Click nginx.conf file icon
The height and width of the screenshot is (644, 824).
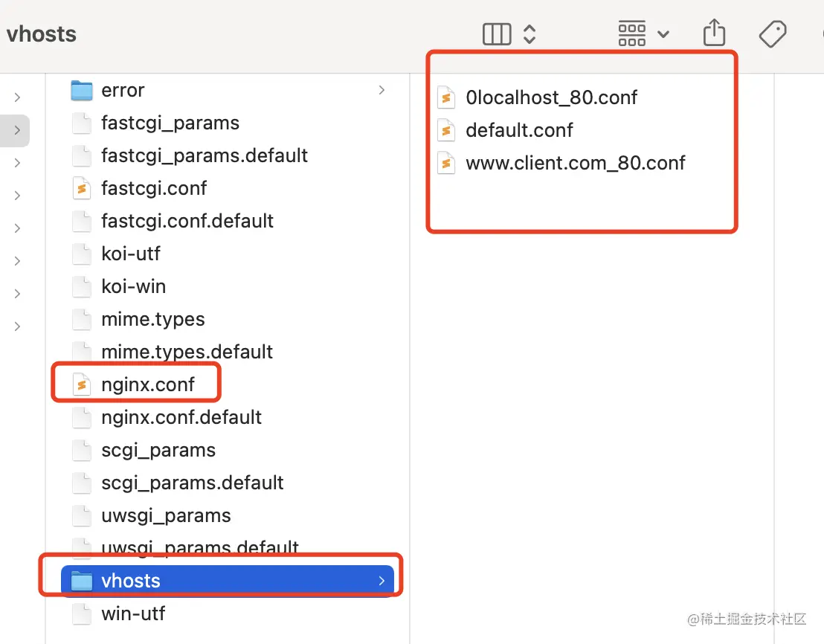click(82, 384)
